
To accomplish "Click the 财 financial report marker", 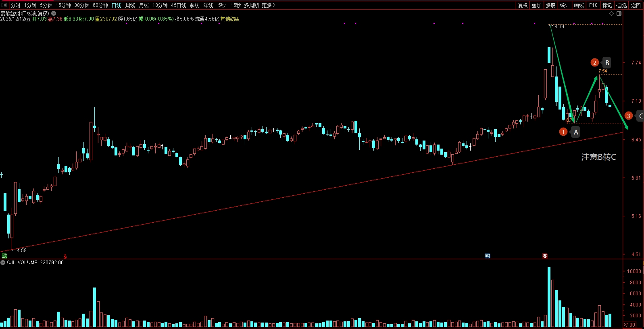I will click(x=488, y=256).
